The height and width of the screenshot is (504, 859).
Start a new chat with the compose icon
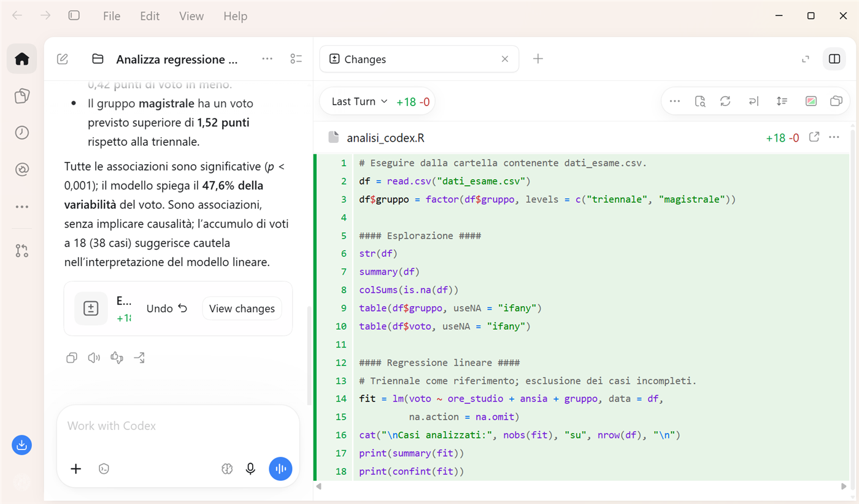(x=62, y=59)
